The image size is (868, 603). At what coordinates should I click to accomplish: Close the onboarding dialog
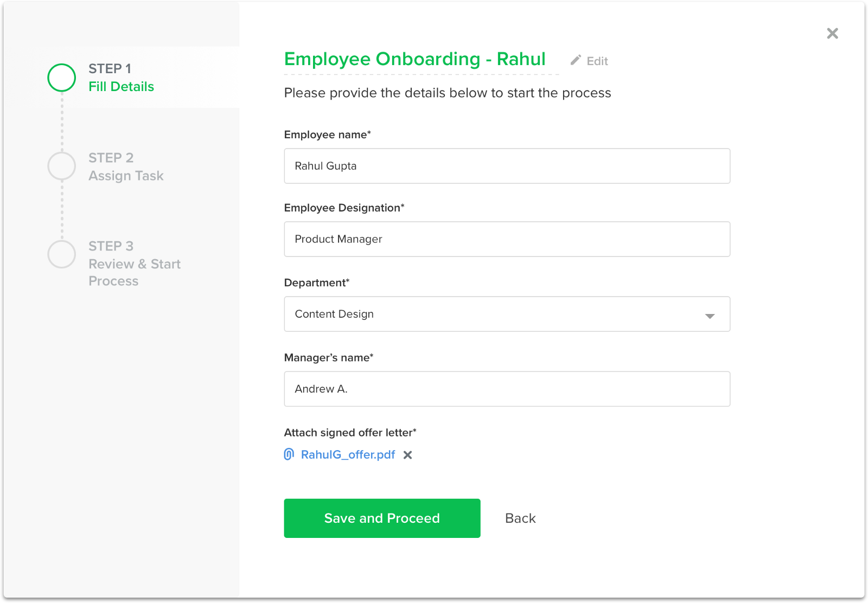[832, 34]
